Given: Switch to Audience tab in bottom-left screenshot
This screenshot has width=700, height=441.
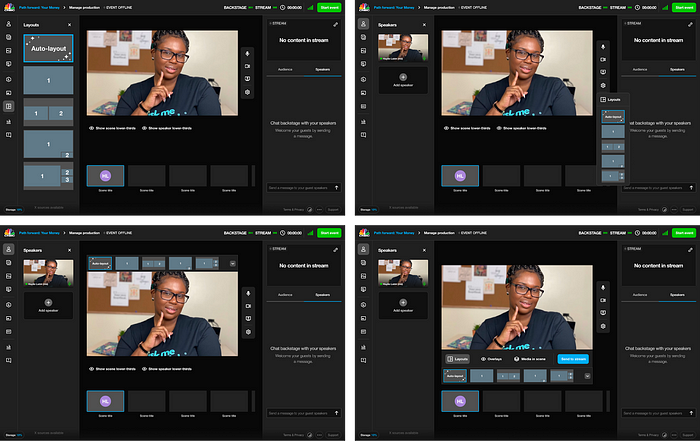Looking at the screenshot, I should pyautogui.click(x=285, y=295).
